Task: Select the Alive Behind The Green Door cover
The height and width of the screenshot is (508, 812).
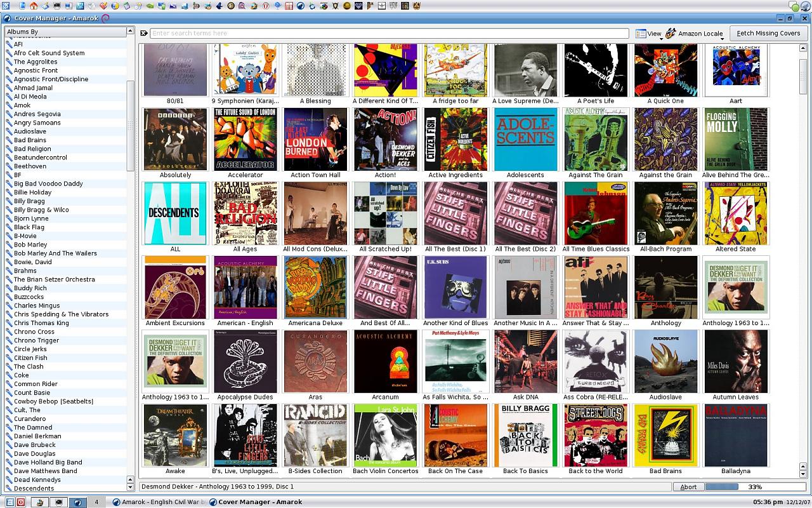Action: tap(736, 139)
